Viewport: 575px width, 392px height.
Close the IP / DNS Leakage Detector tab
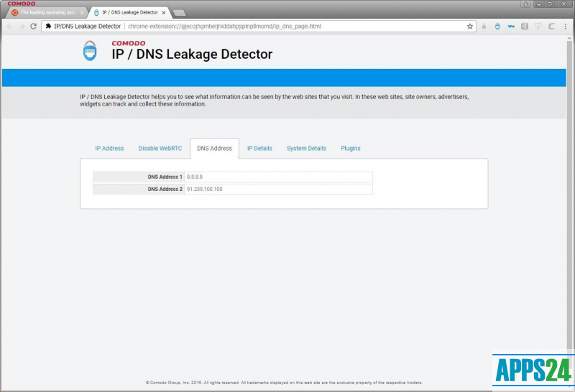point(164,12)
